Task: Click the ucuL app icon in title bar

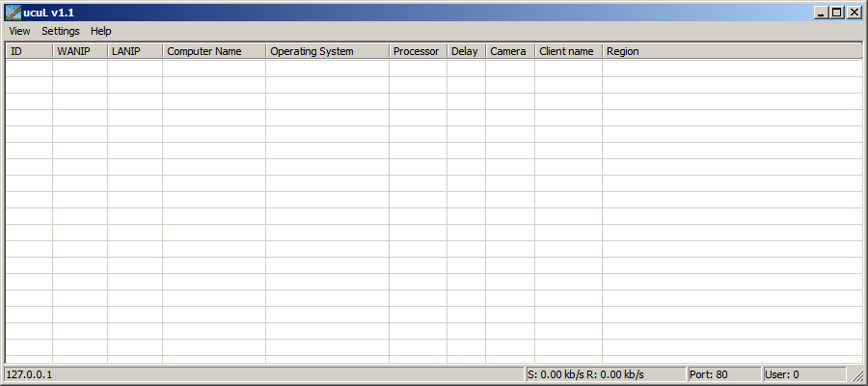Action: point(14,13)
